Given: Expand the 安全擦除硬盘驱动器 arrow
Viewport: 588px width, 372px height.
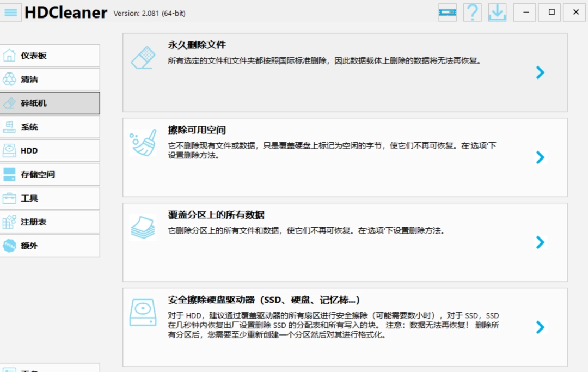Looking at the screenshot, I should 540,327.
